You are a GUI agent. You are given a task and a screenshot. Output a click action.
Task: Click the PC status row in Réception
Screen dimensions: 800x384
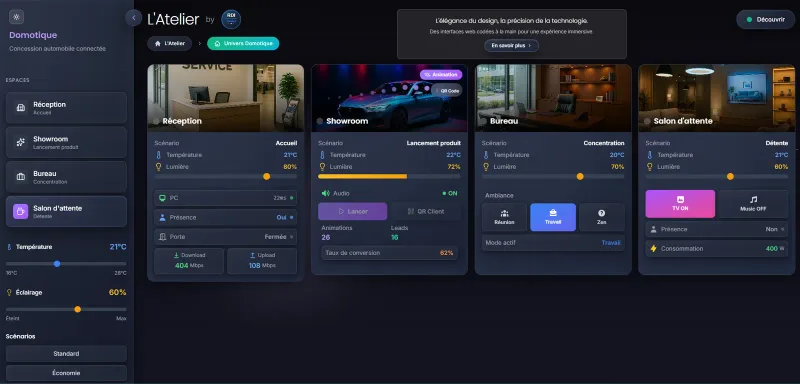[x=226, y=198]
